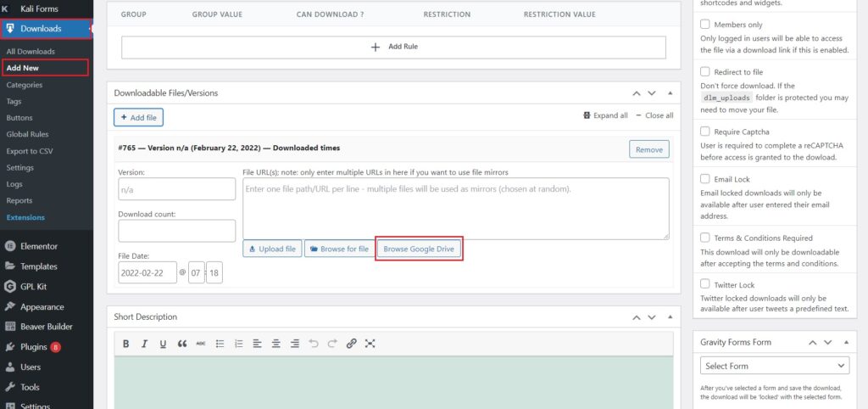
Task: Enable the Members only checkbox
Action: [x=705, y=25]
